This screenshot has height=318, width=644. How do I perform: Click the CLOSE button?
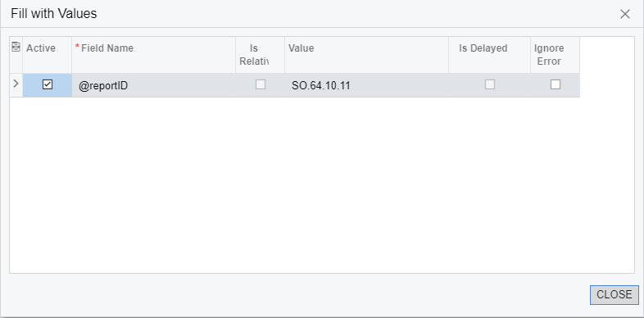[614, 294]
